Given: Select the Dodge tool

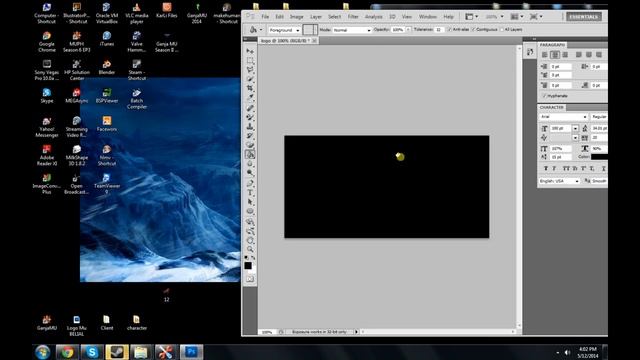Looking at the screenshot, I should [250, 173].
